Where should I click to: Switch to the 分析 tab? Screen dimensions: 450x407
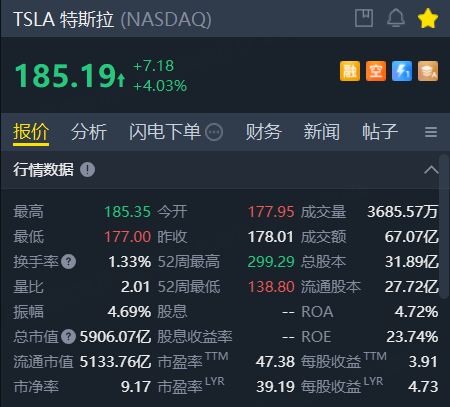[89, 132]
